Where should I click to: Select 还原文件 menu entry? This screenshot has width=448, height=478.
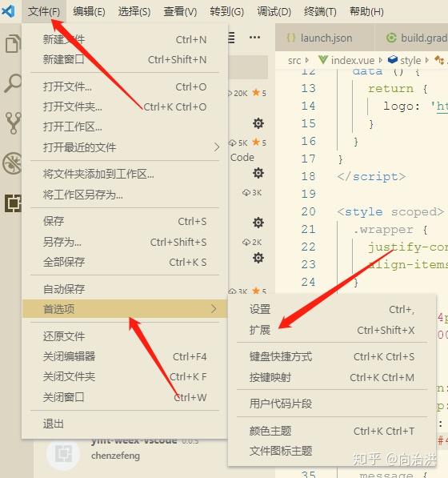(x=125, y=336)
